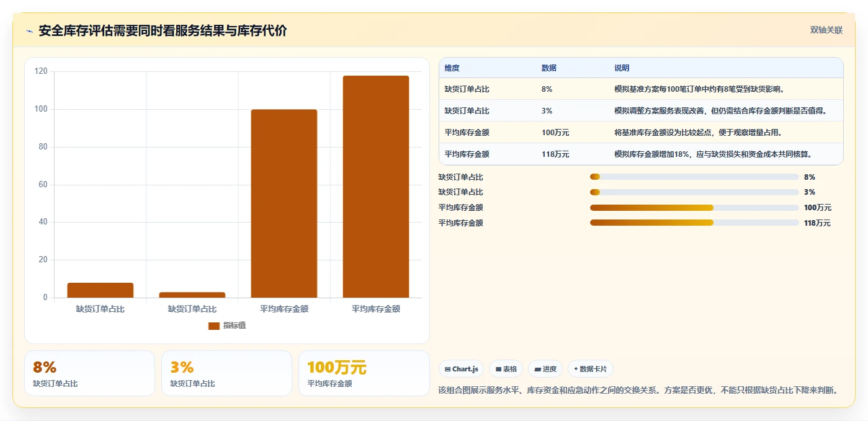Click the lightning icon beside the header title
868x421 pixels.
click(x=29, y=31)
